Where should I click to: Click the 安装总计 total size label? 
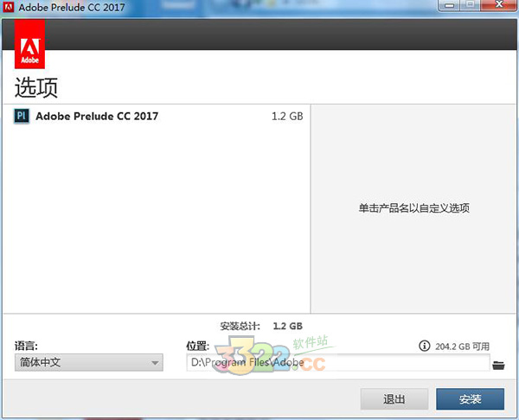click(x=240, y=326)
